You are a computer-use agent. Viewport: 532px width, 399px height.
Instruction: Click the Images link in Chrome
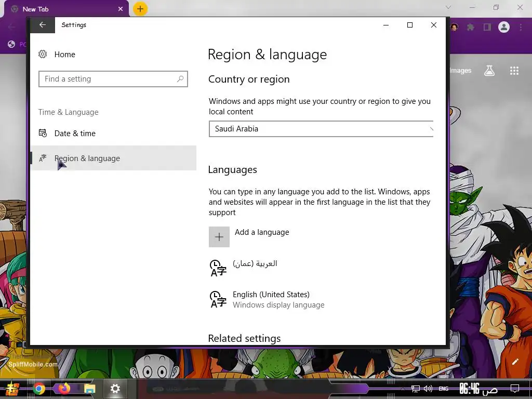pos(461,71)
